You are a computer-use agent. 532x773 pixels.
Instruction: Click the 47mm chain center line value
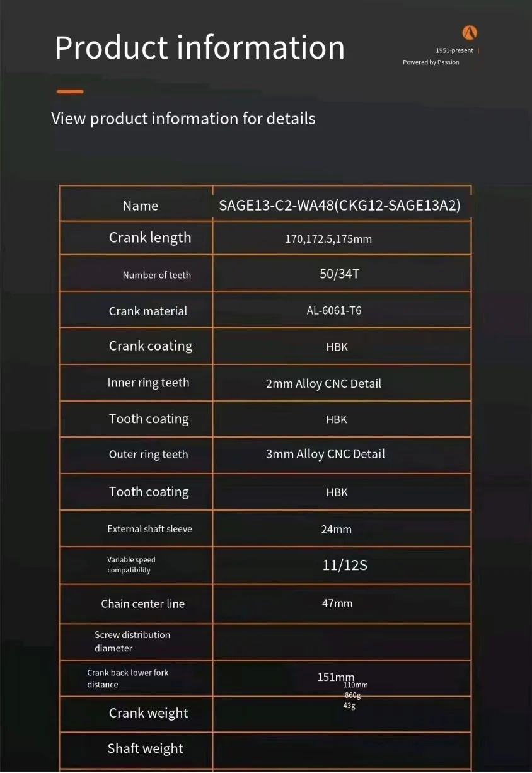pyautogui.click(x=337, y=603)
